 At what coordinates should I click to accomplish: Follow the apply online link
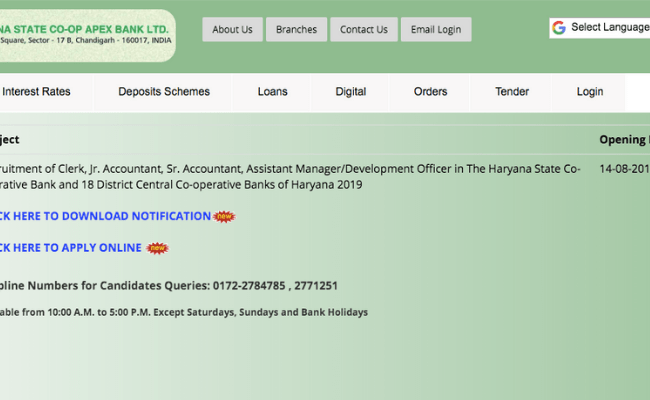(70, 248)
